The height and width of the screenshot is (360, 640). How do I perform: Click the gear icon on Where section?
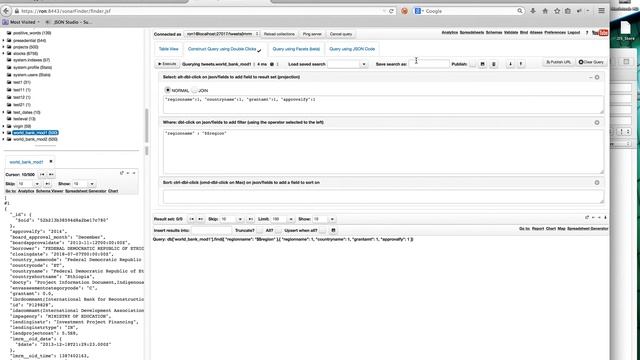597,122
